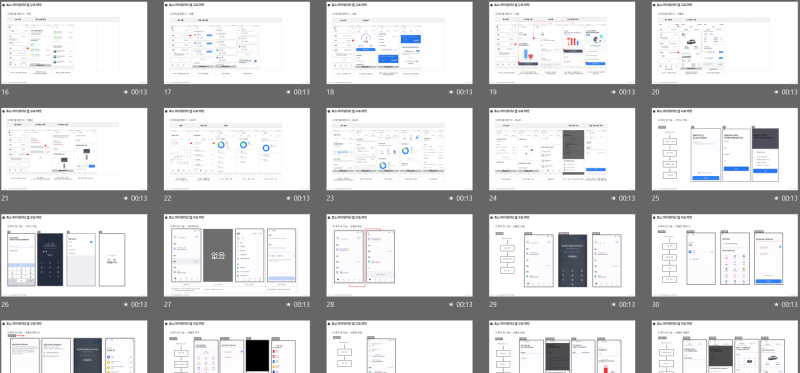Click the transition star icon under slide 28
The image size is (800, 373).
451,305
